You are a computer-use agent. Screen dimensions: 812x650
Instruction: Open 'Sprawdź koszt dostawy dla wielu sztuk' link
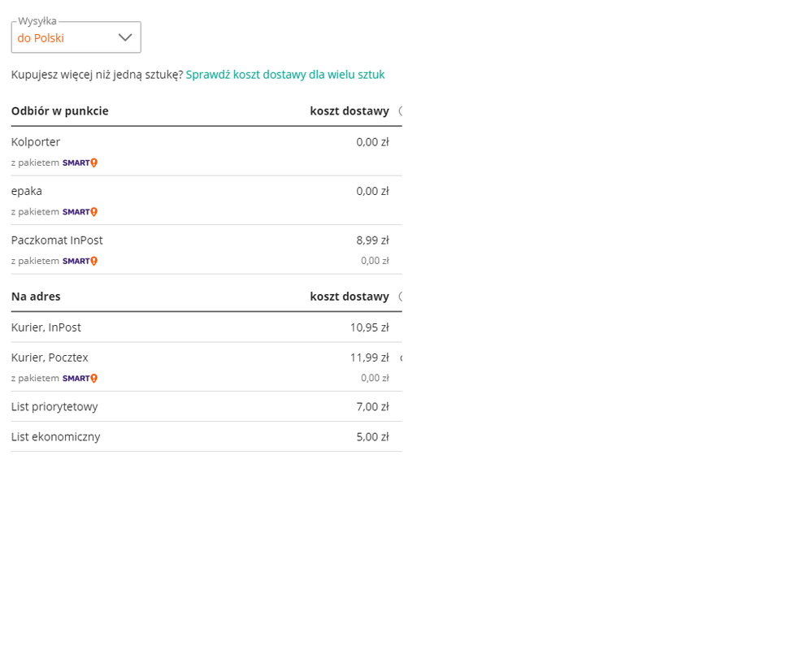pyautogui.click(x=284, y=75)
